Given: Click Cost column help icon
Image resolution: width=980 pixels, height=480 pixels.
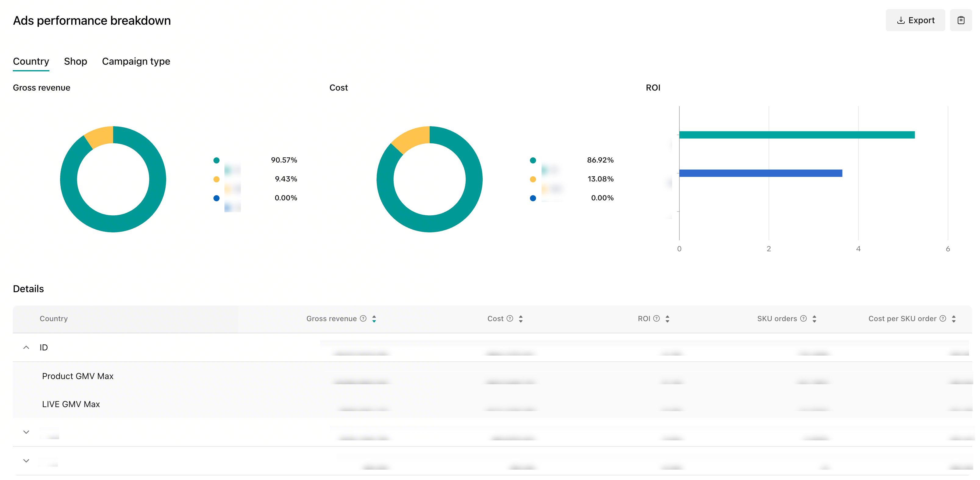Looking at the screenshot, I should (510, 319).
